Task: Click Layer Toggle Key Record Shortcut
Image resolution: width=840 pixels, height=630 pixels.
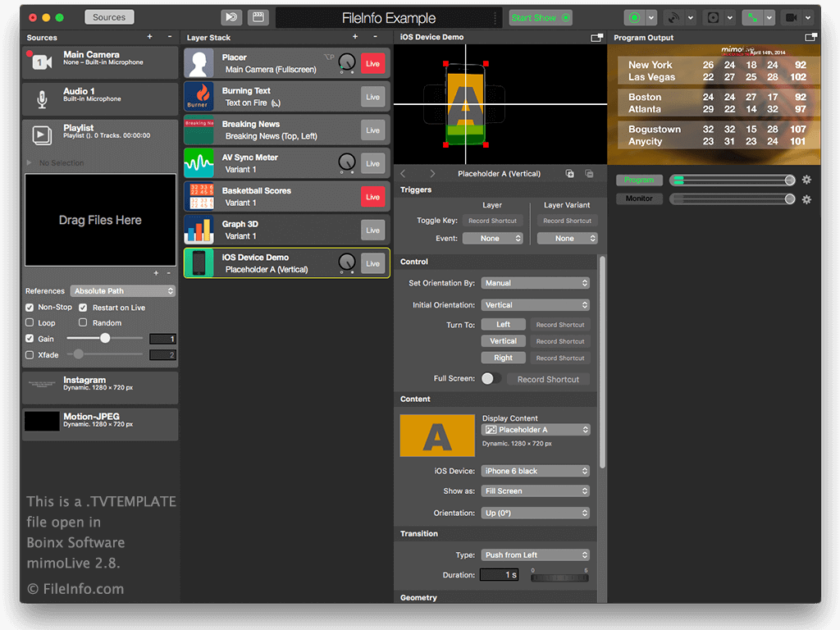Action: tap(492, 221)
